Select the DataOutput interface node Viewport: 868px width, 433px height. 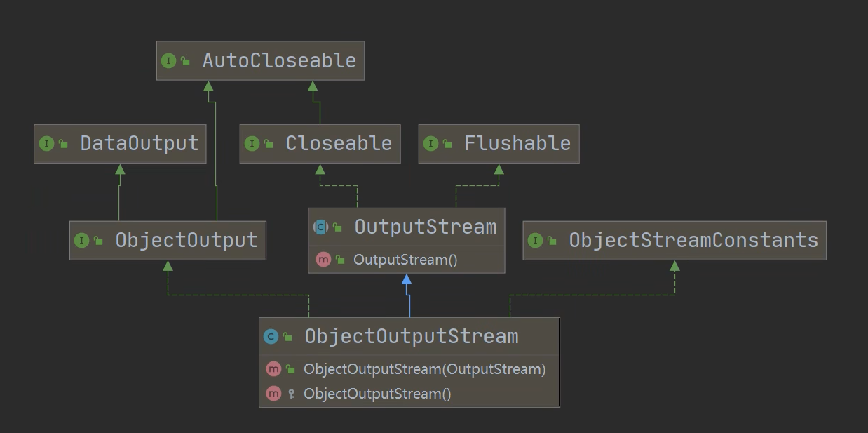(139, 144)
